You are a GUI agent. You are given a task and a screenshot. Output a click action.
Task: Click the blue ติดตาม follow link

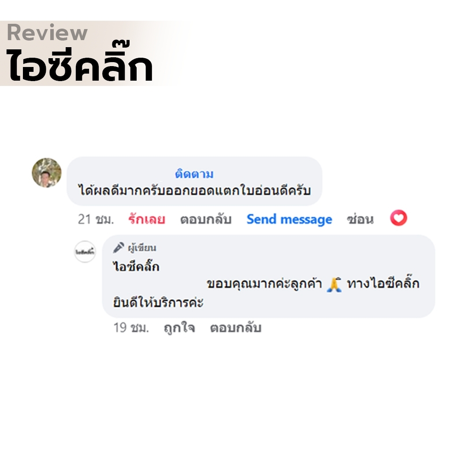point(194,174)
